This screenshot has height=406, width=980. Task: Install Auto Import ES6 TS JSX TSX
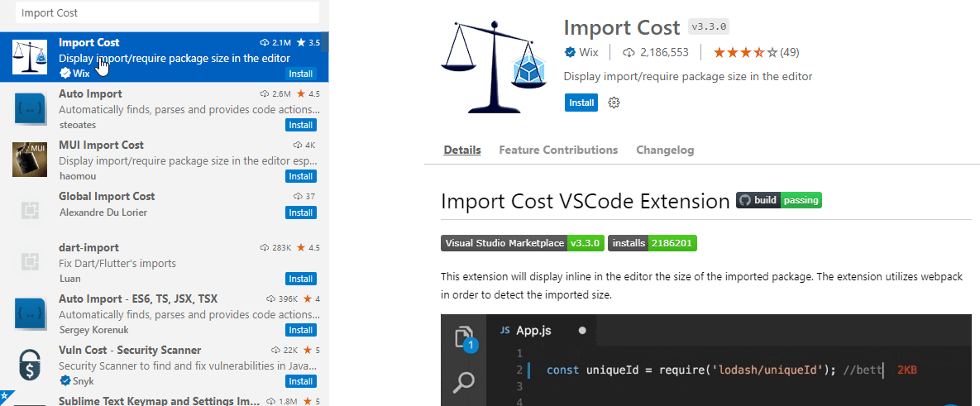pos(301,330)
